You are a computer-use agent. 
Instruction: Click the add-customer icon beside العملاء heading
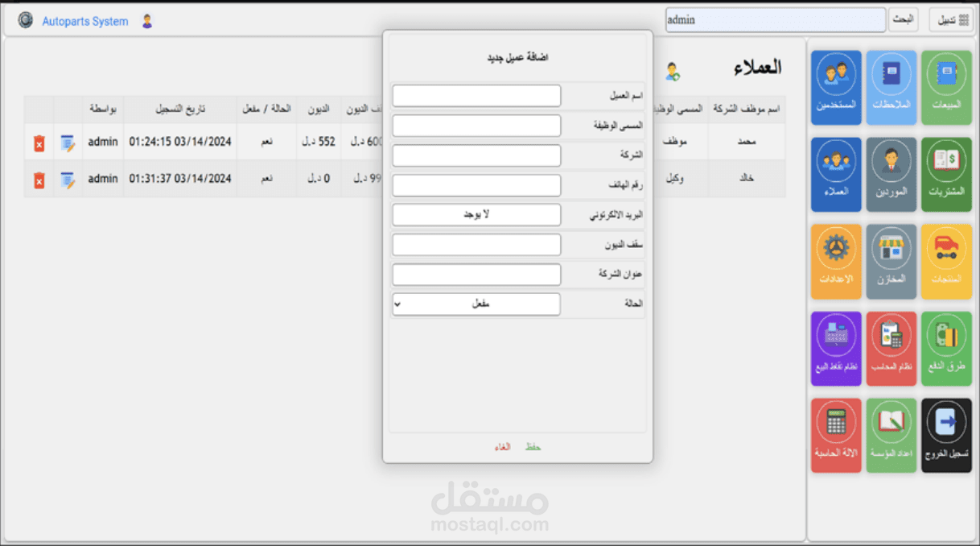[673, 72]
